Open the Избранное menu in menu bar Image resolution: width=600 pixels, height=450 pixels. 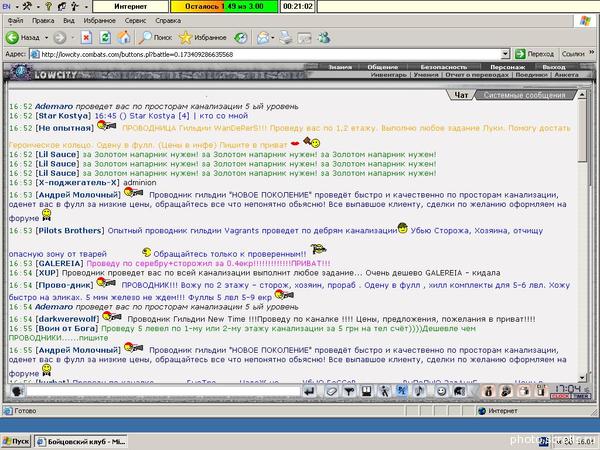pos(99,21)
